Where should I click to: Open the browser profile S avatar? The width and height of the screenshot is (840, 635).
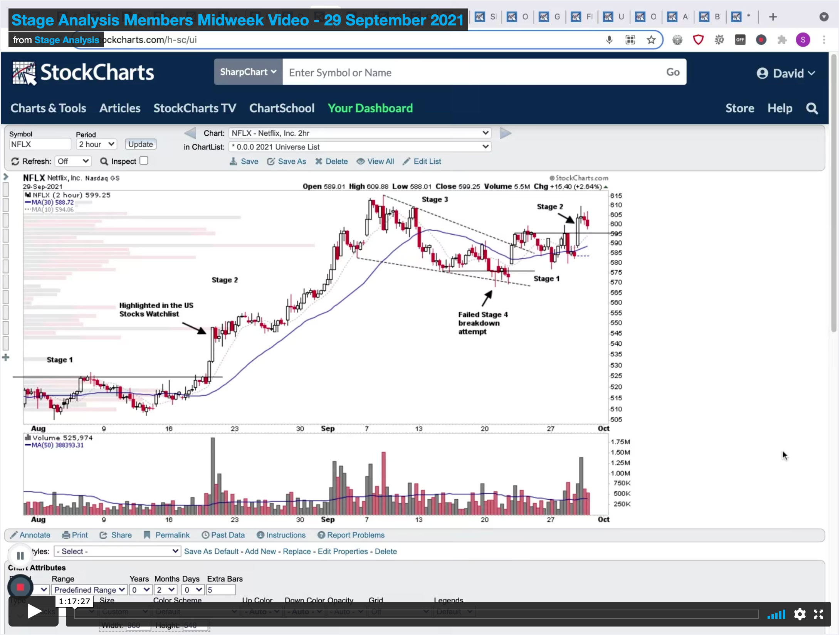point(803,40)
